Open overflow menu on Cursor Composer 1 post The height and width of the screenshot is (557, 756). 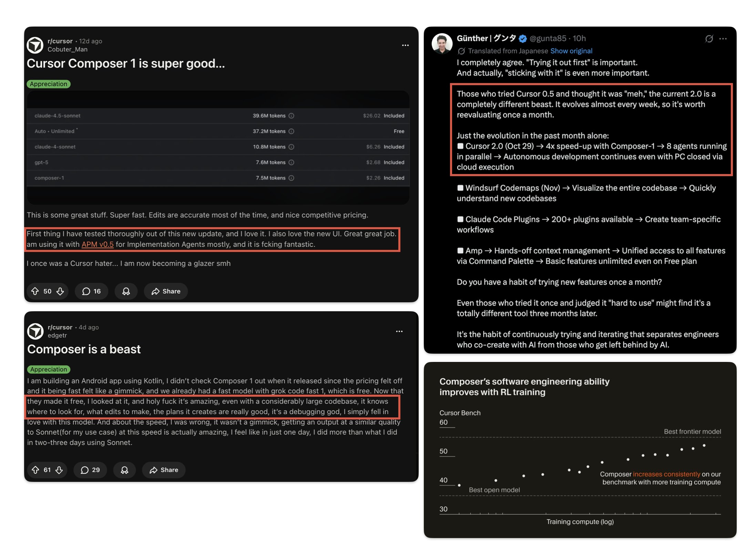tap(405, 45)
